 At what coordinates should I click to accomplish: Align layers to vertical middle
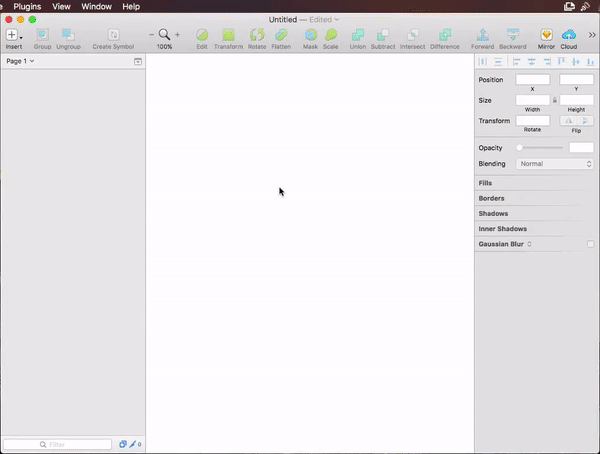pyautogui.click(x=576, y=61)
